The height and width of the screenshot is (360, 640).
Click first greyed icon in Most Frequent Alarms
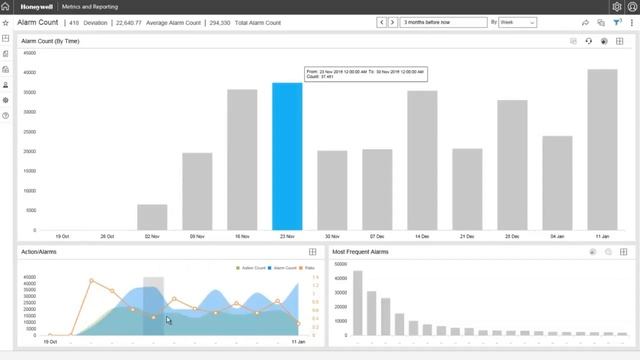point(593,252)
